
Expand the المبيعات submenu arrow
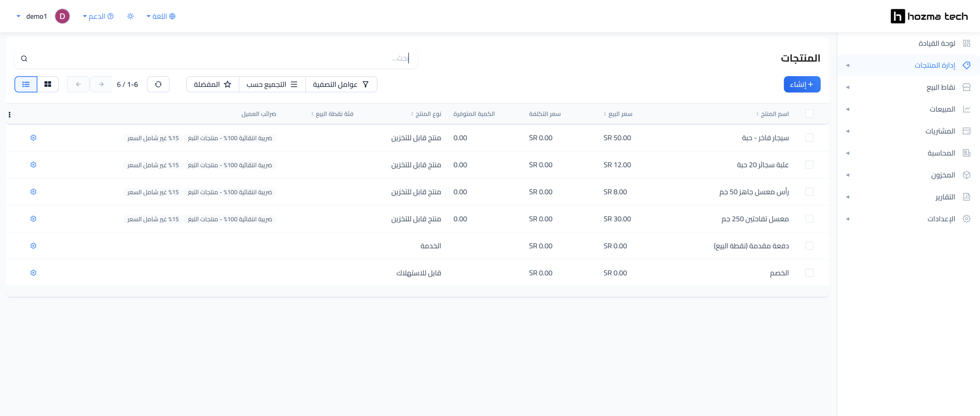[x=848, y=109]
